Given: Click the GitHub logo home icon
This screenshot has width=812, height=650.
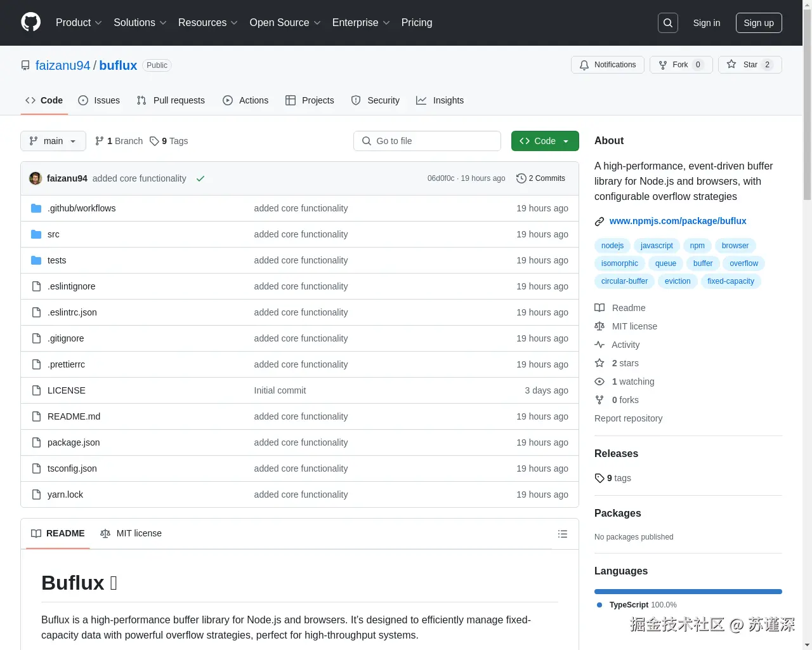Looking at the screenshot, I should click(x=30, y=23).
